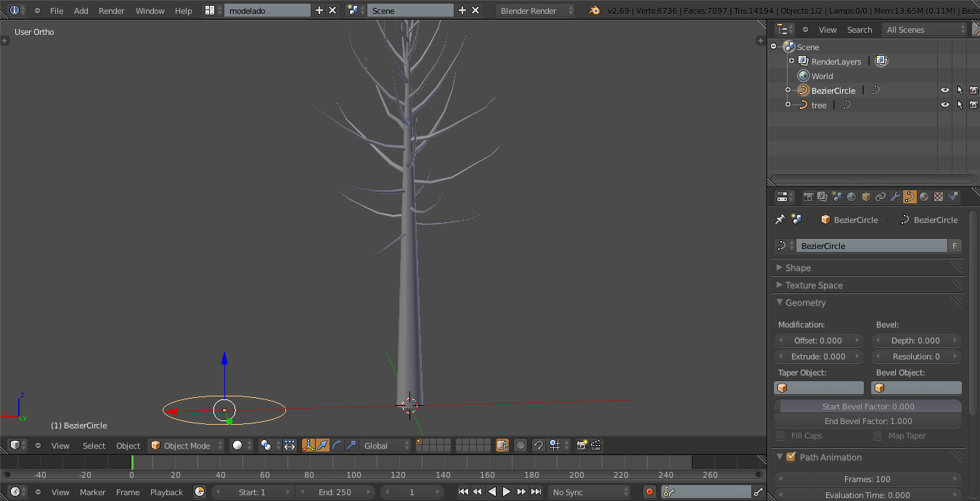This screenshot has width=980, height=501.
Task: Expand the BezierCircle outliner row
Action: tap(788, 90)
